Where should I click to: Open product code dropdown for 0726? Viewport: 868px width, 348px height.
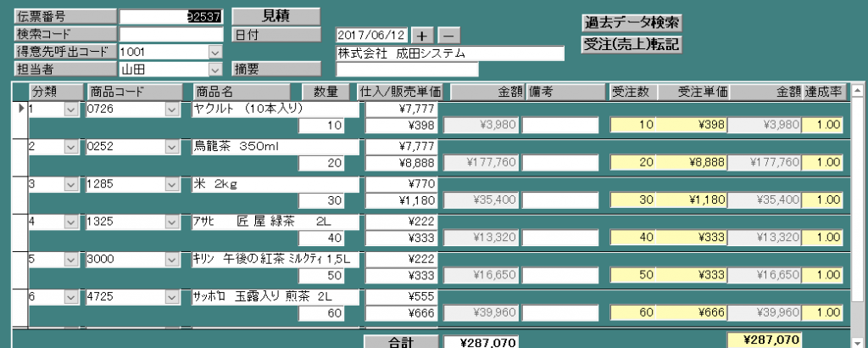click(x=171, y=109)
